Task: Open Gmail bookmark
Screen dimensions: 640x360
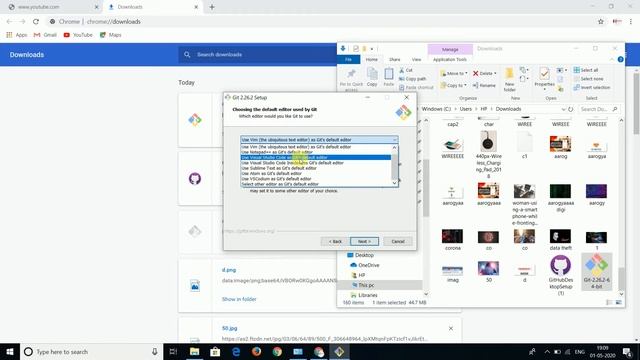Action: [45, 35]
